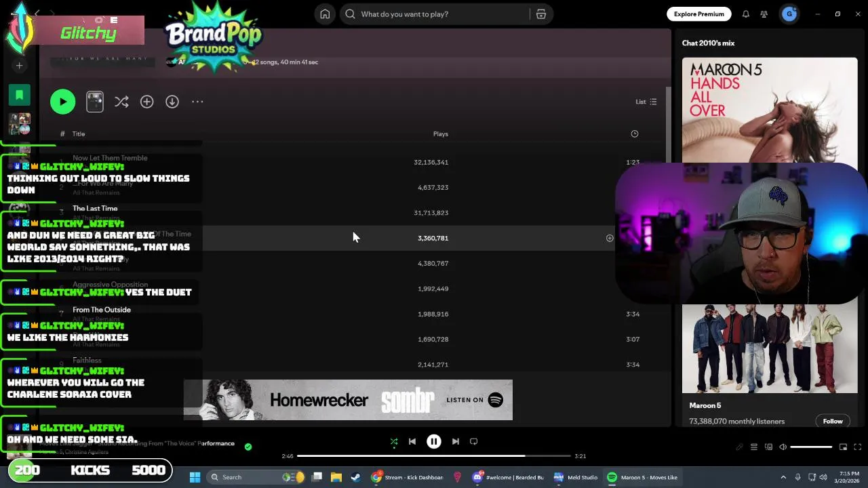Viewport: 868px width, 488px height.
Task: Open the Windows Start menu
Action: [x=195, y=477]
